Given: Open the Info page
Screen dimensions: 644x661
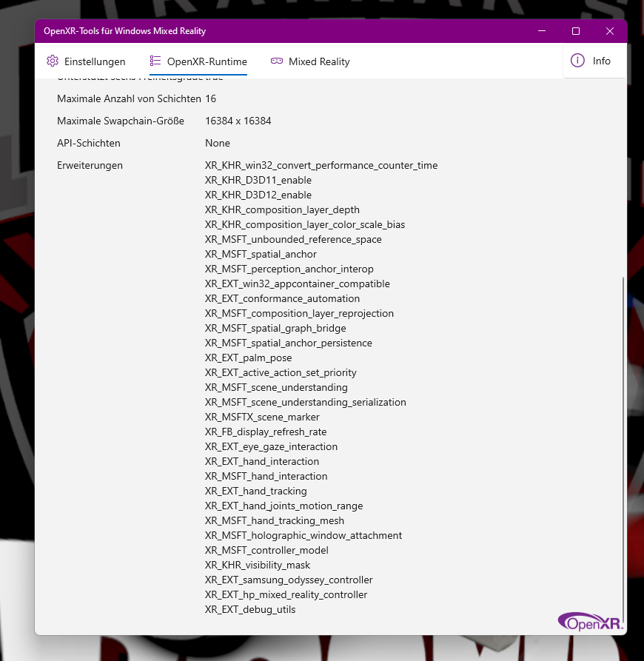Looking at the screenshot, I should click(594, 61).
